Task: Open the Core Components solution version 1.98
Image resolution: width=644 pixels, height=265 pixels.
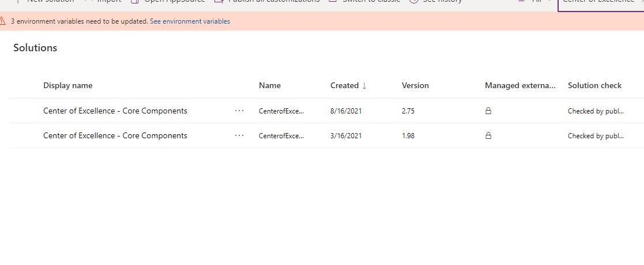Action: click(115, 135)
